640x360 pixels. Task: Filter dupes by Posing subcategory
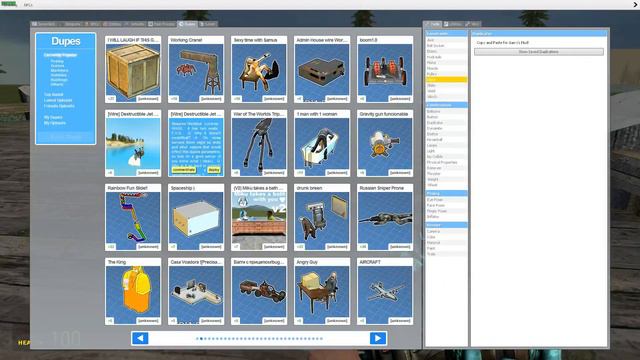(x=57, y=61)
